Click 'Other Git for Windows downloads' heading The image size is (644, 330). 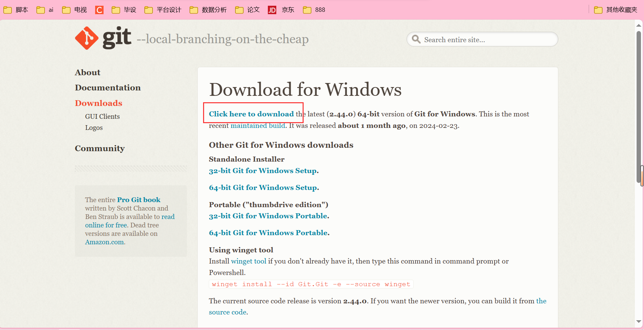(281, 145)
